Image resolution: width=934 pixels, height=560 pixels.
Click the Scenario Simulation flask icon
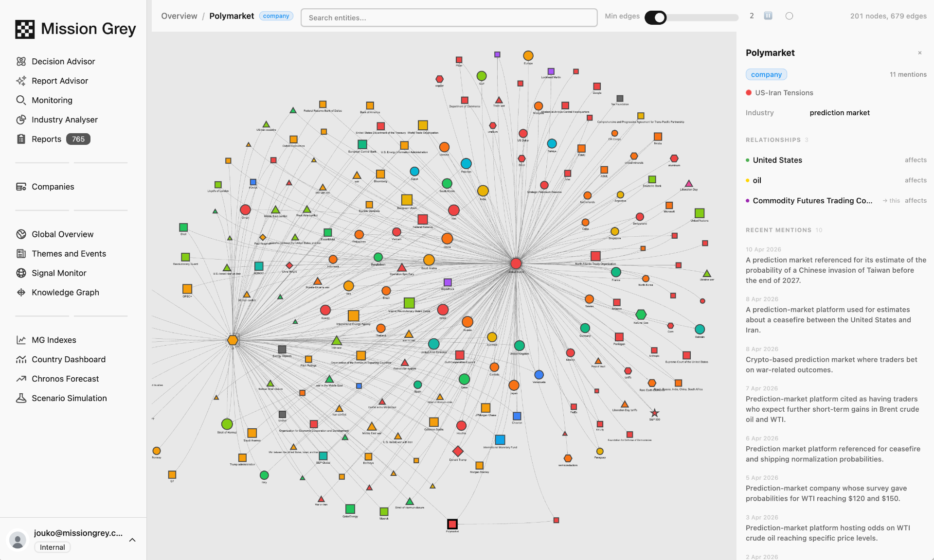(21, 398)
